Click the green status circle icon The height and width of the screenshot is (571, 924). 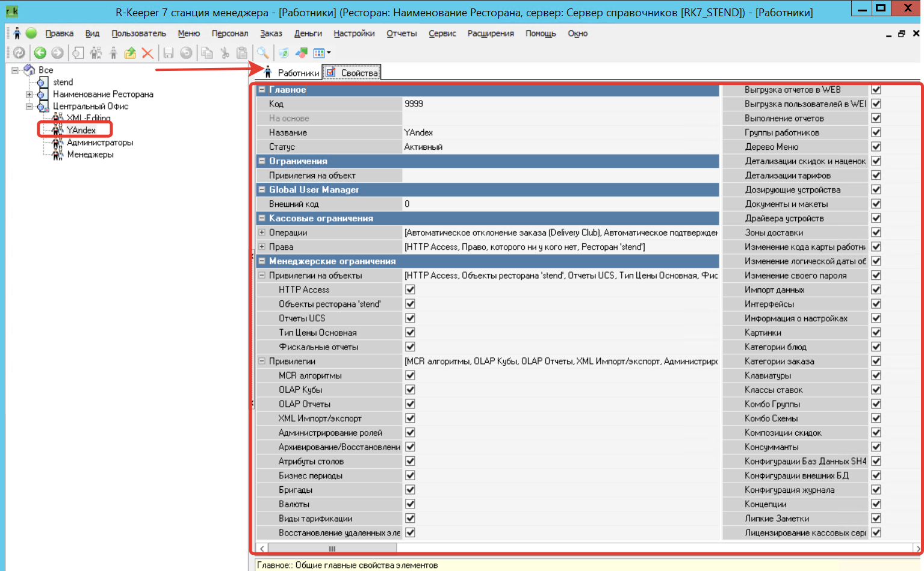(x=31, y=33)
